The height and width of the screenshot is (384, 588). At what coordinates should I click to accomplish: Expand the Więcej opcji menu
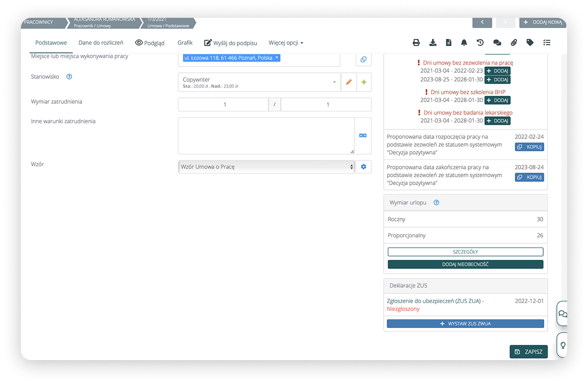[x=286, y=43]
